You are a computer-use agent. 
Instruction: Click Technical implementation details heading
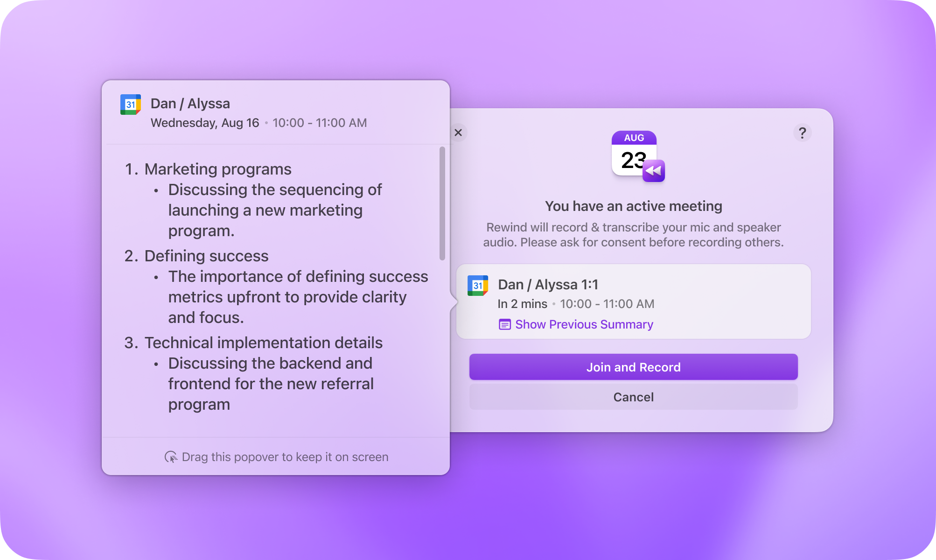click(263, 343)
